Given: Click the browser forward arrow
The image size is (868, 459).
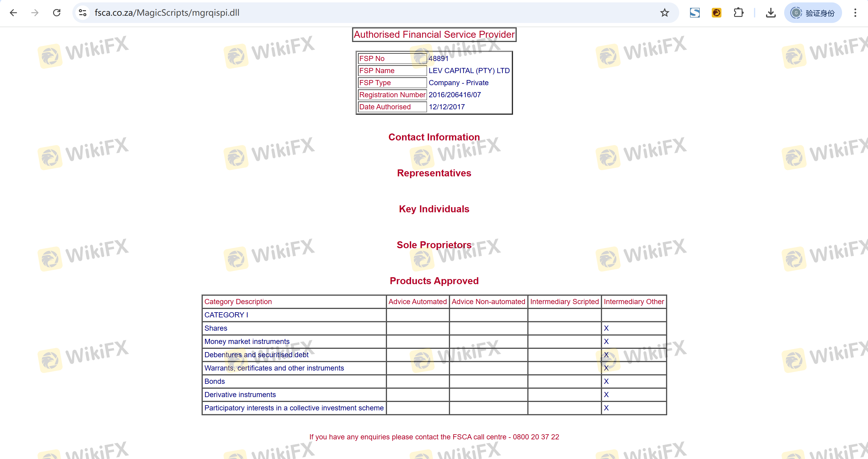Looking at the screenshot, I should coord(35,13).
